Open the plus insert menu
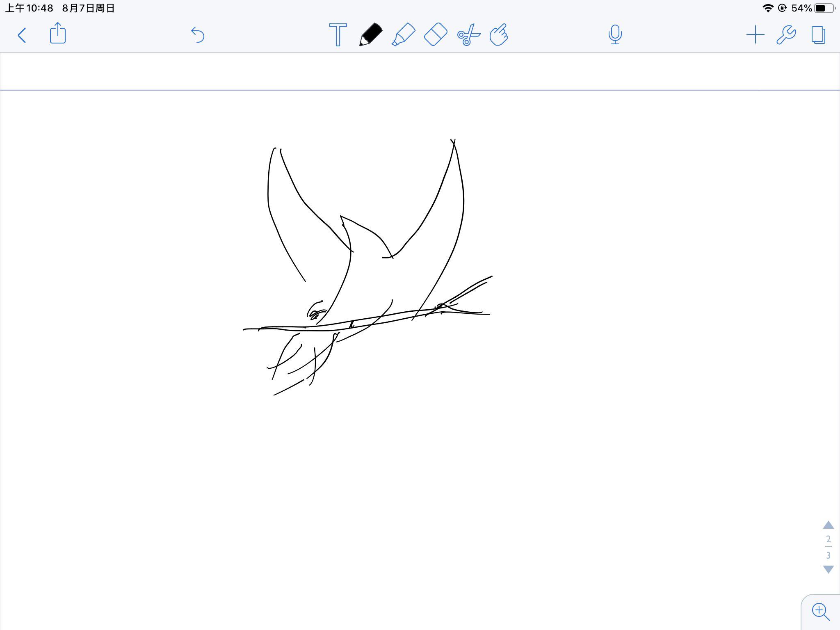This screenshot has width=840, height=630. (755, 35)
